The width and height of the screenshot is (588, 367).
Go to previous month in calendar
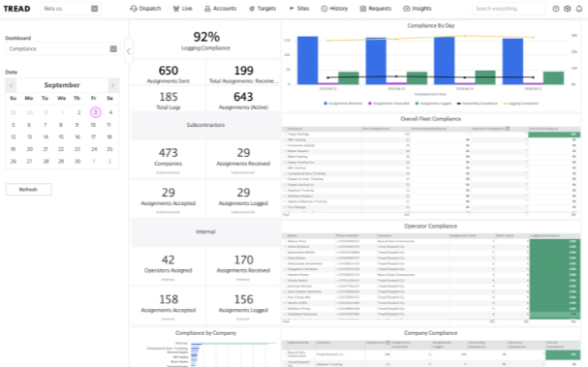point(12,85)
